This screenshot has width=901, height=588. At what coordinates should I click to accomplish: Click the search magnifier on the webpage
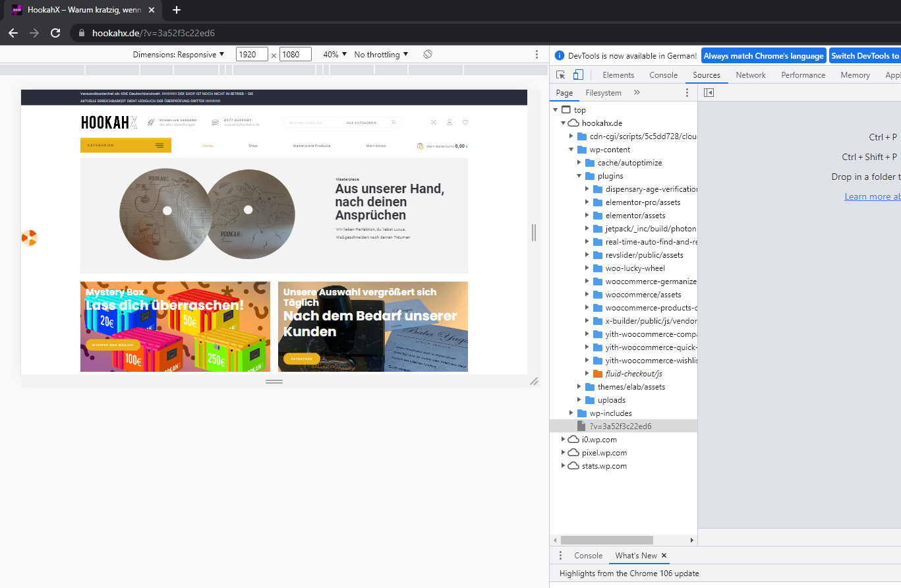pyautogui.click(x=394, y=122)
